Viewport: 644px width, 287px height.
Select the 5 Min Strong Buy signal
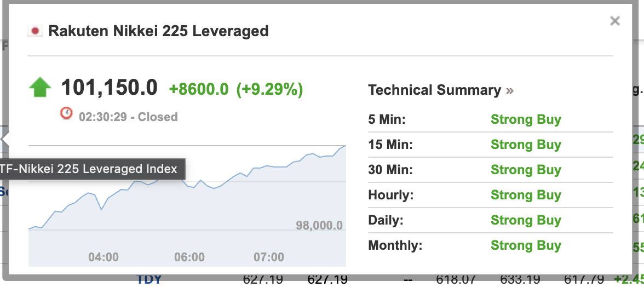point(526,119)
